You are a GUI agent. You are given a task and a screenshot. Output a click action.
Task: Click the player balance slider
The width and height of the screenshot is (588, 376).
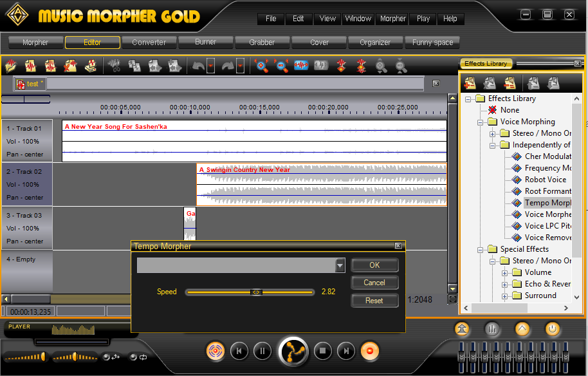tap(75, 357)
